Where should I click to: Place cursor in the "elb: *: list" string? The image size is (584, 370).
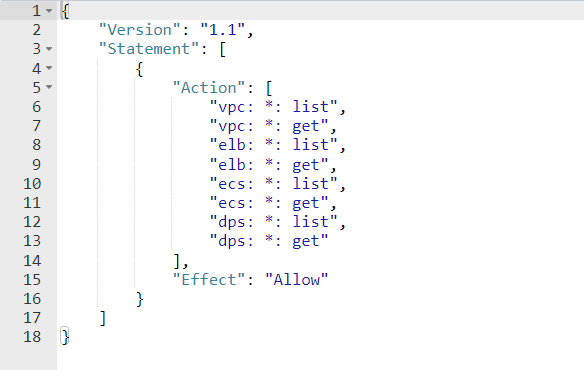click(x=273, y=145)
